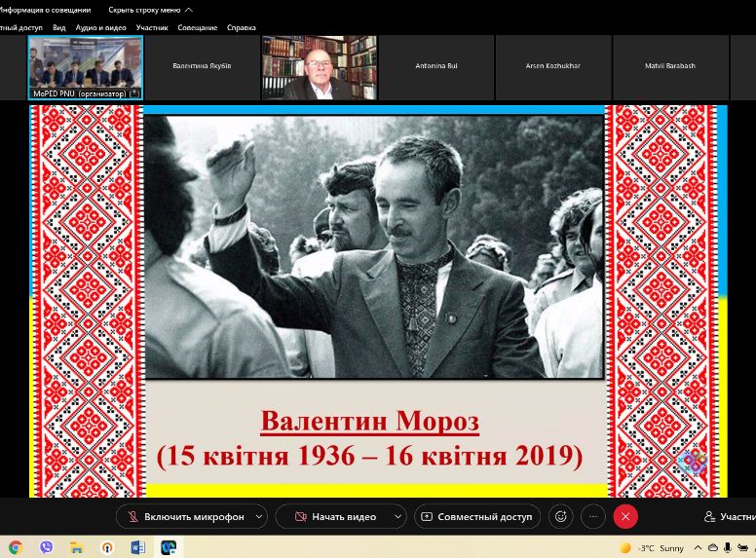This screenshot has height=558, width=756.
Task: Click the Chrome icon in the taskbar
Action: 16,547
